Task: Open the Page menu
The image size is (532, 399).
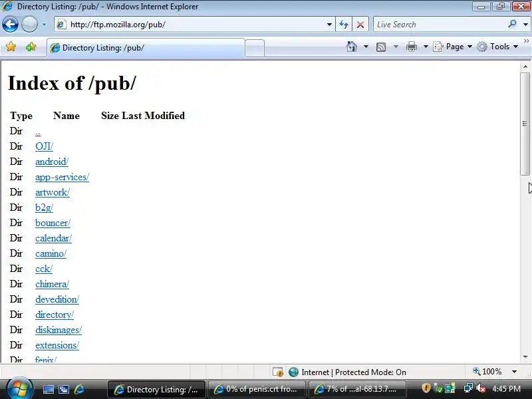Action: pyautogui.click(x=453, y=47)
